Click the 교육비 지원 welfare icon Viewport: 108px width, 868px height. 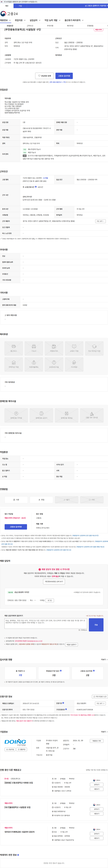[74, 348]
